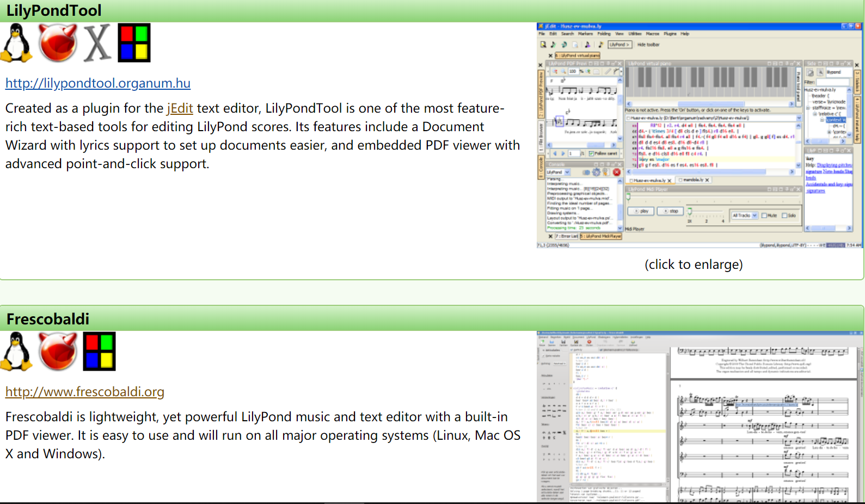865x504 pixels.
Task: Click the Linux penguin icon under Frescobaldi
Action: tap(16, 352)
